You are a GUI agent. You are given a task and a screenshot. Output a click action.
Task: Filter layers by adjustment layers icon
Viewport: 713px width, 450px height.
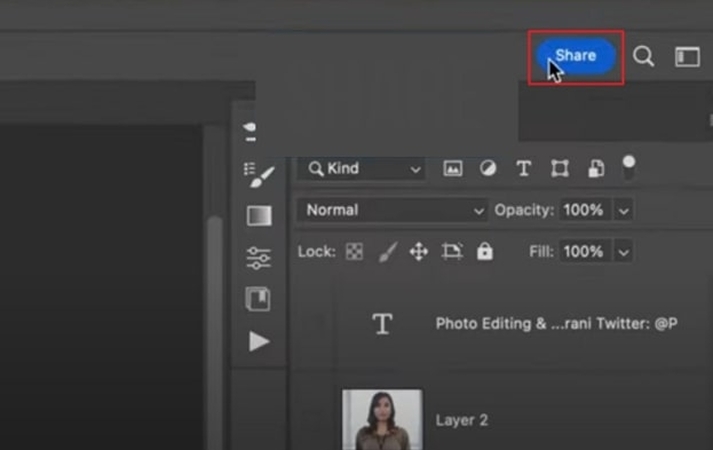[488, 168]
